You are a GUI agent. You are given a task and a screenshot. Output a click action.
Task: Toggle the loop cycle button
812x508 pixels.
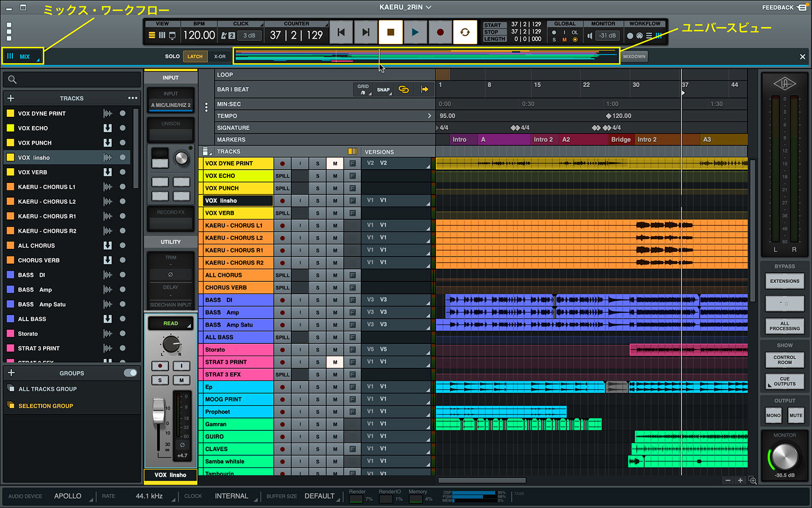pyautogui.click(x=465, y=33)
